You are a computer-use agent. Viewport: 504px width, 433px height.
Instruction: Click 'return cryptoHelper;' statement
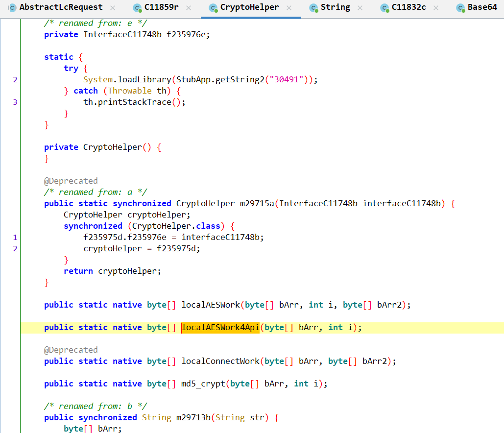click(112, 271)
